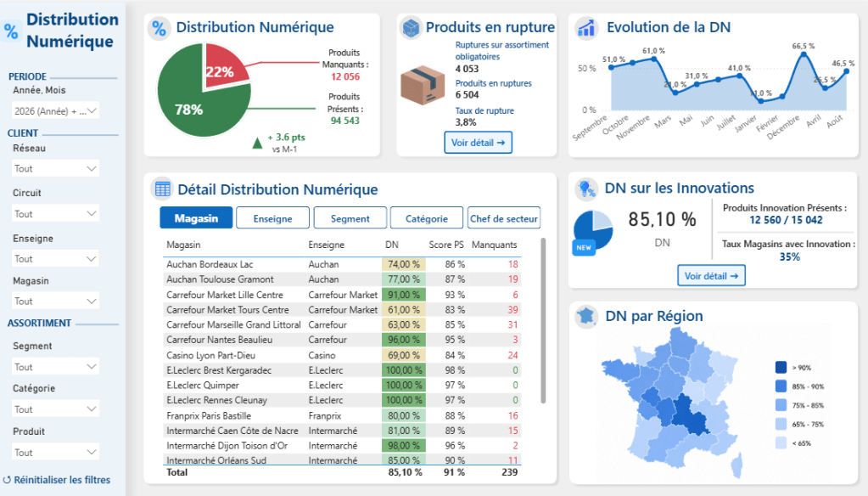
Task: Click the > 90% legend color swatch
Action: 781,368
